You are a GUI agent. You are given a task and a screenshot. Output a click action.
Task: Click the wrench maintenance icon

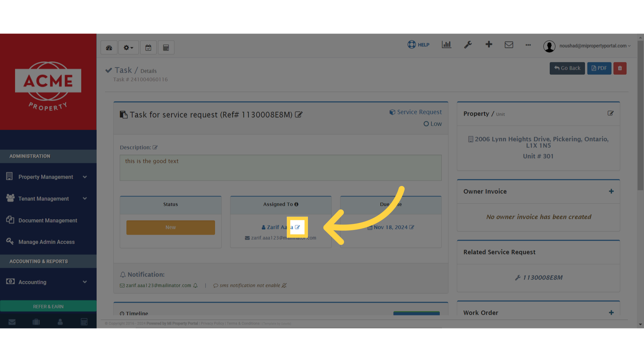tap(468, 45)
